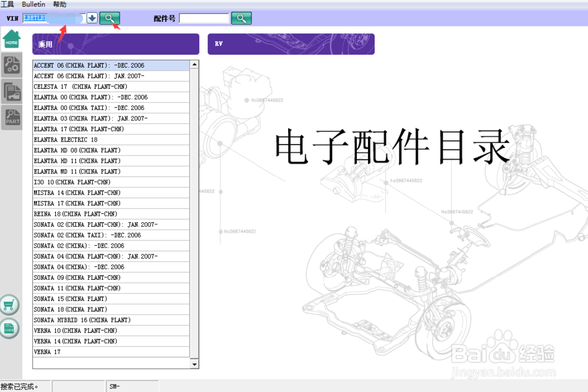Open the shopping cart icon
This screenshot has width=588, height=392.
tap(9, 304)
